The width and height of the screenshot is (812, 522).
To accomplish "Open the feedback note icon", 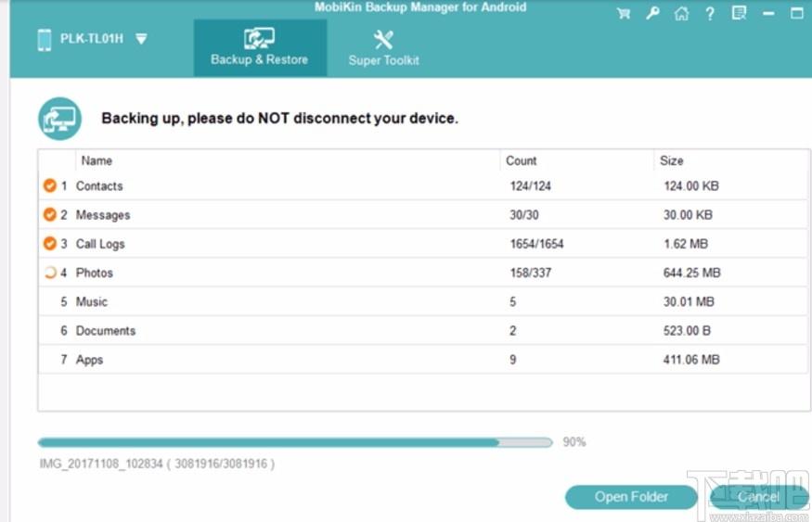I will click(739, 13).
